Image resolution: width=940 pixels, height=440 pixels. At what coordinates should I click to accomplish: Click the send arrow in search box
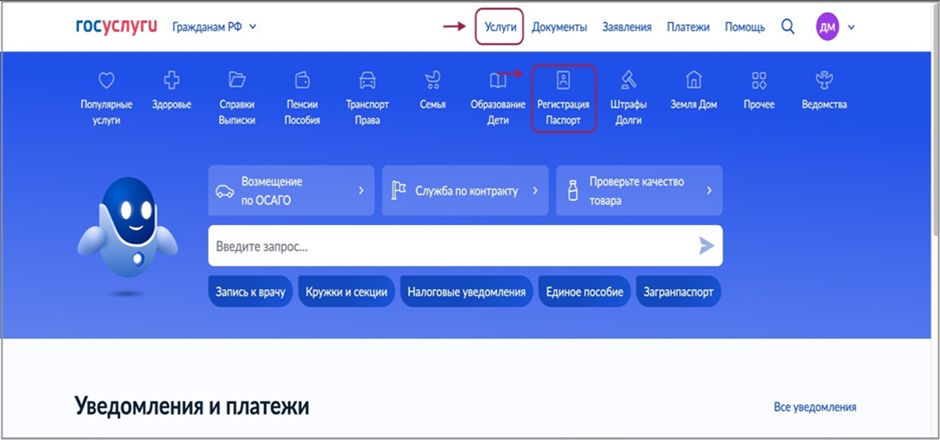tap(707, 246)
